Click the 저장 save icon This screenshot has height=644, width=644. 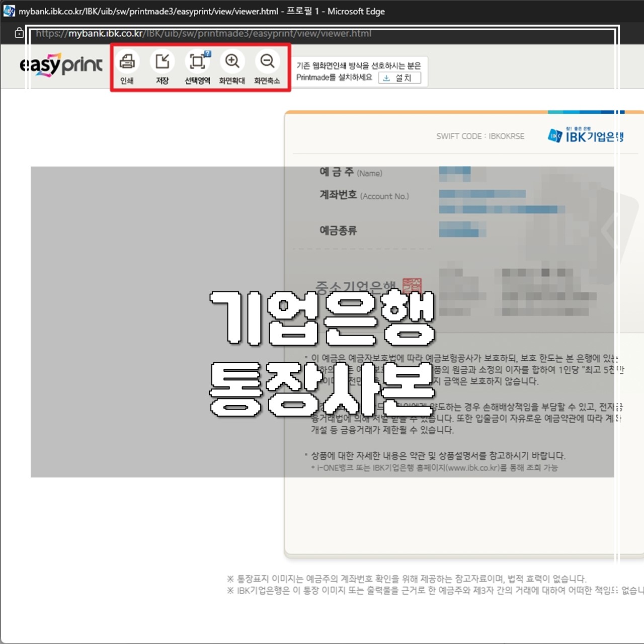(x=162, y=62)
